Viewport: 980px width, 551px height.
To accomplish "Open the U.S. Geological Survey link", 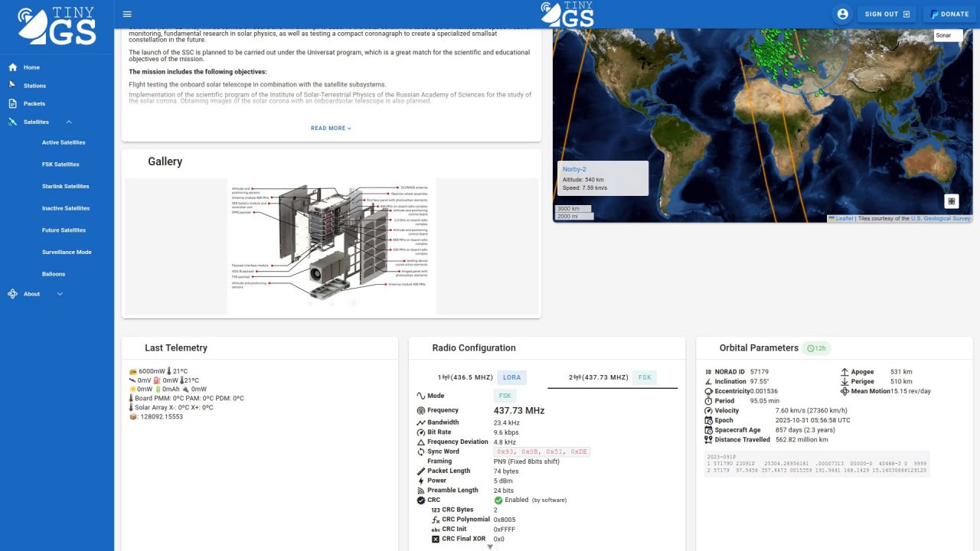I will click(x=940, y=219).
